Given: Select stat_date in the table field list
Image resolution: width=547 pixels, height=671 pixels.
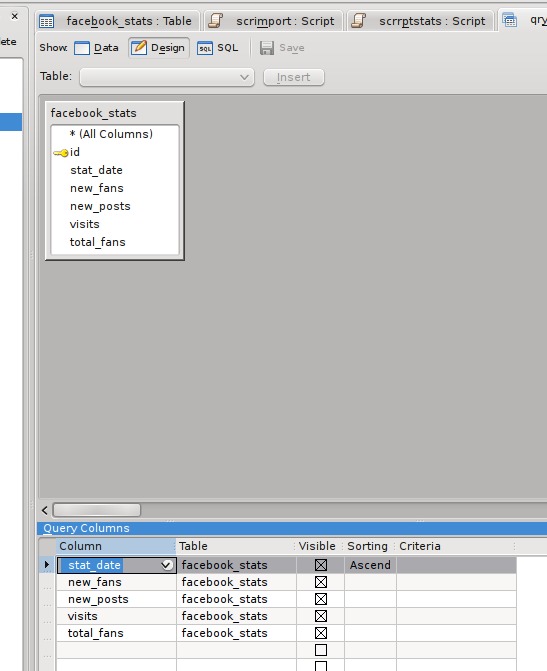Looking at the screenshot, I should pyautogui.click(x=96, y=170).
